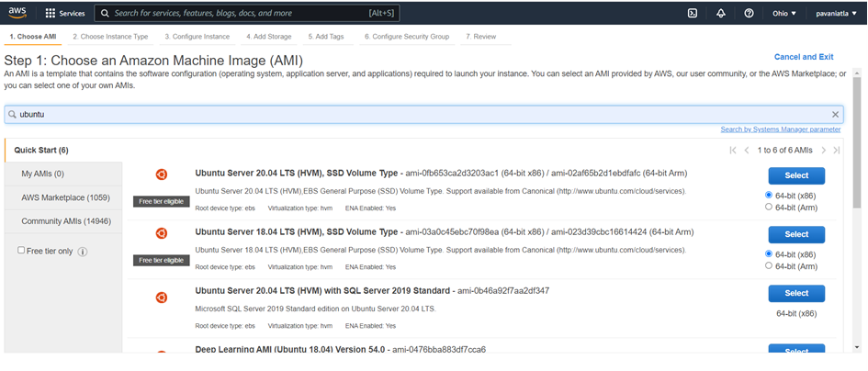Choose 64-bit (Arm) for Ubuntu 20.04
Viewport: 868px width, 371px height.
[x=769, y=207]
